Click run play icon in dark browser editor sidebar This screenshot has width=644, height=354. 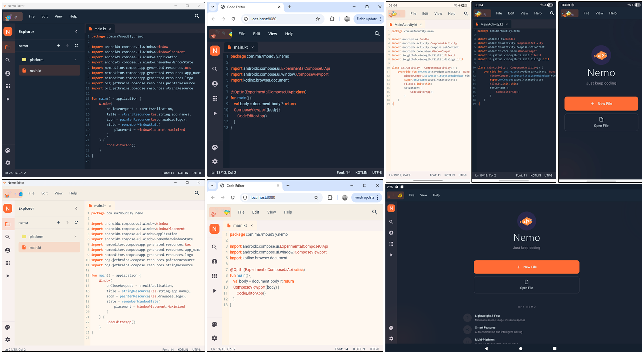tap(215, 113)
